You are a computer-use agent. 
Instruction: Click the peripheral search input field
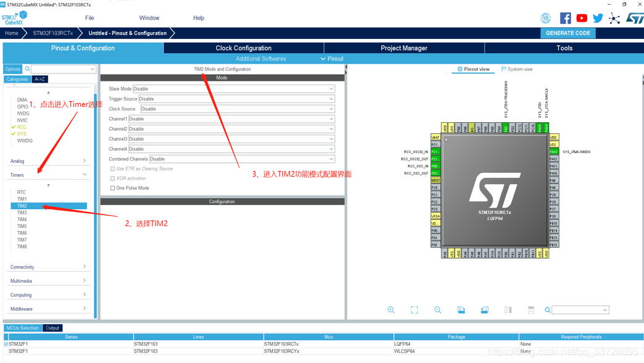coord(64,69)
